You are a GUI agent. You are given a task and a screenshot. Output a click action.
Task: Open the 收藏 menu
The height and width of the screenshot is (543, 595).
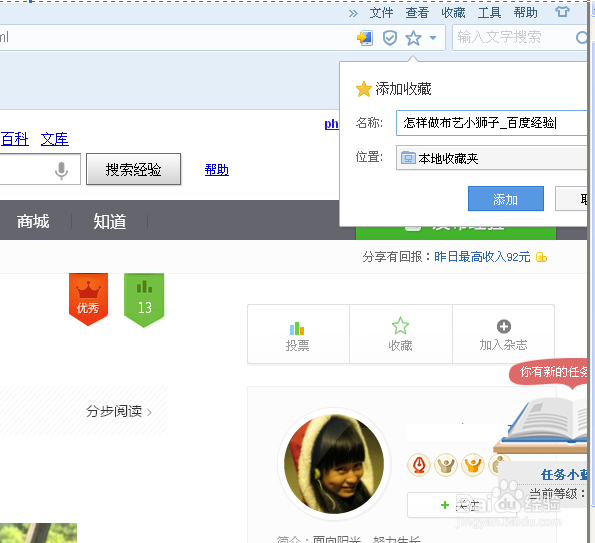453,13
